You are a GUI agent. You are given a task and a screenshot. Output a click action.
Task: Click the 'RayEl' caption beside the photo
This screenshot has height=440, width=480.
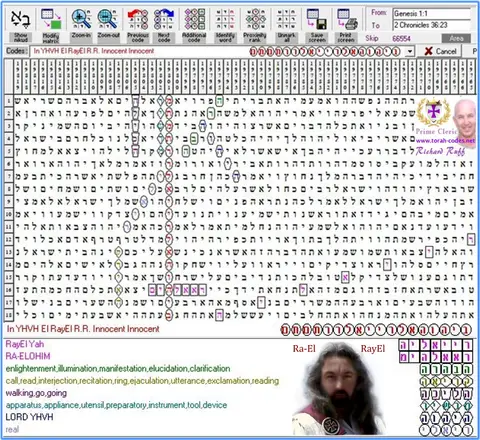(x=373, y=349)
